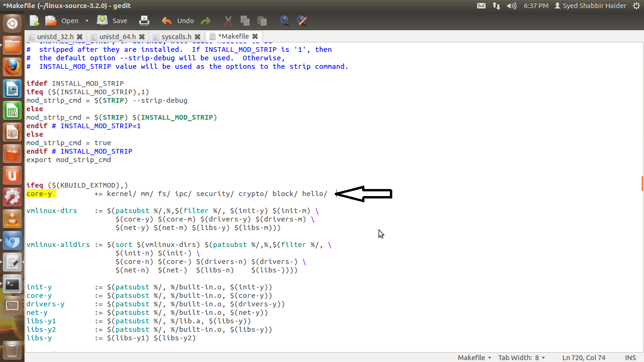Change the highlight language from Makefile
This screenshot has height=362, width=644.
(x=473, y=357)
